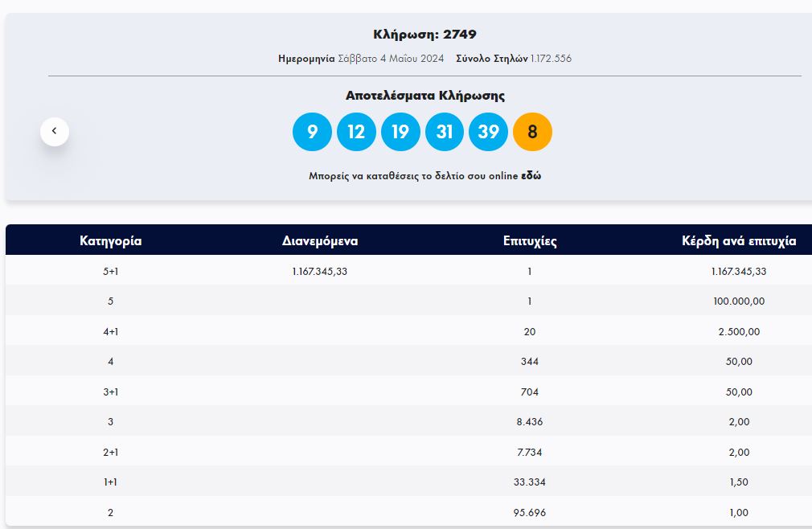Click the blue ball numbered 31
This screenshot has height=529, width=812.
click(x=445, y=132)
